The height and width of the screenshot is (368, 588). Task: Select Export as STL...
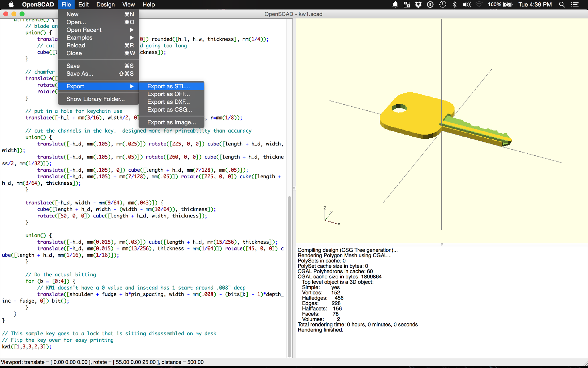tap(169, 86)
